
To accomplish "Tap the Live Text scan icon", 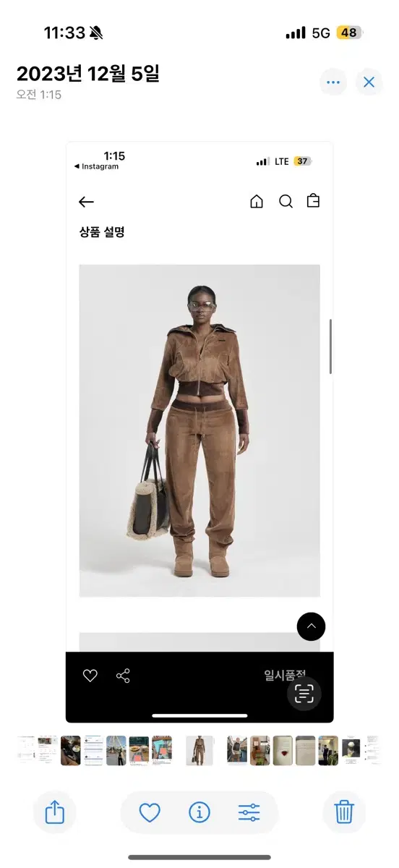I will pyautogui.click(x=304, y=694).
